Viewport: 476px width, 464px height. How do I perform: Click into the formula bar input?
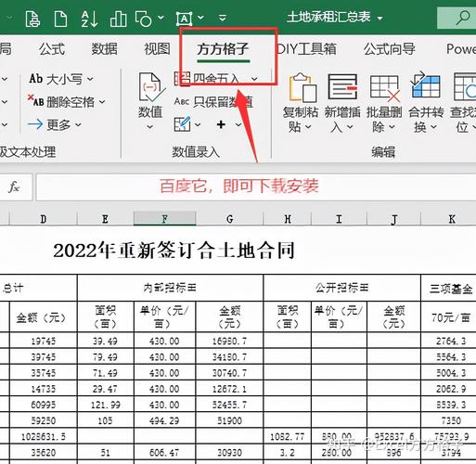(x=256, y=187)
